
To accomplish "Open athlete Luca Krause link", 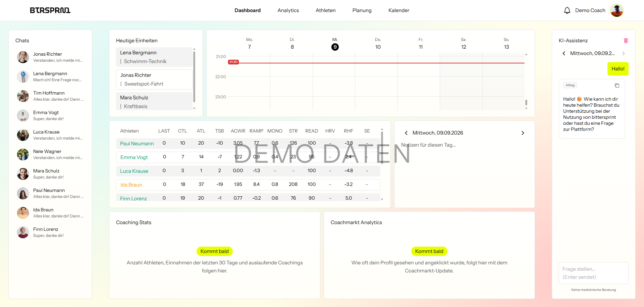I will click(x=134, y=171).
